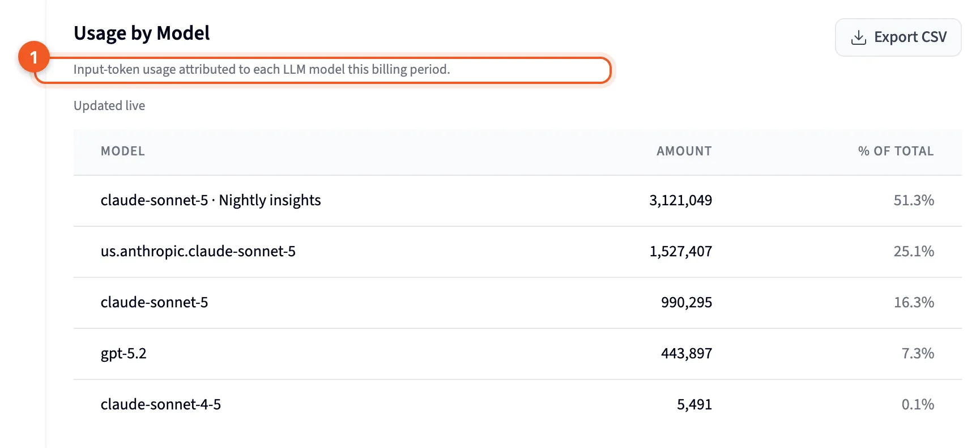
Task: Click the amount 443,897
Action: (x=687, y=353)
